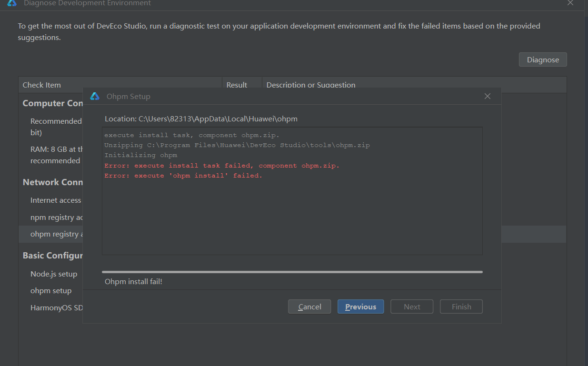Screen dimensions: 588x366
Task: Collapse the Network Connection section
Action: tap(51, 182)
